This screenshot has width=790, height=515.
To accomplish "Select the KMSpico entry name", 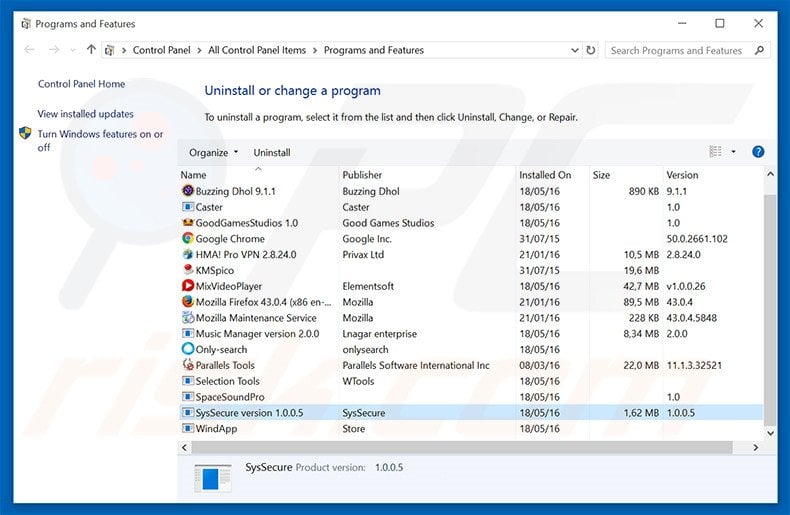I will 215,270.
